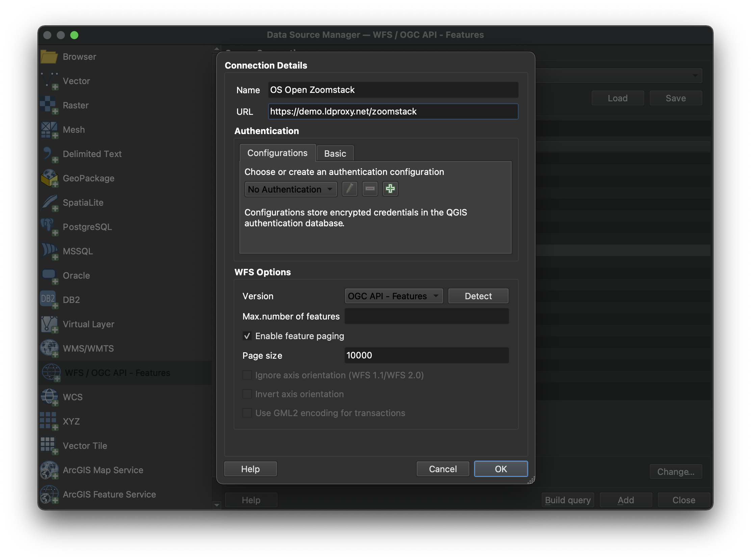Select the ArcGIS Feature Service icon
The width and height of the screenshot is (751, 560).
[50, 495]
